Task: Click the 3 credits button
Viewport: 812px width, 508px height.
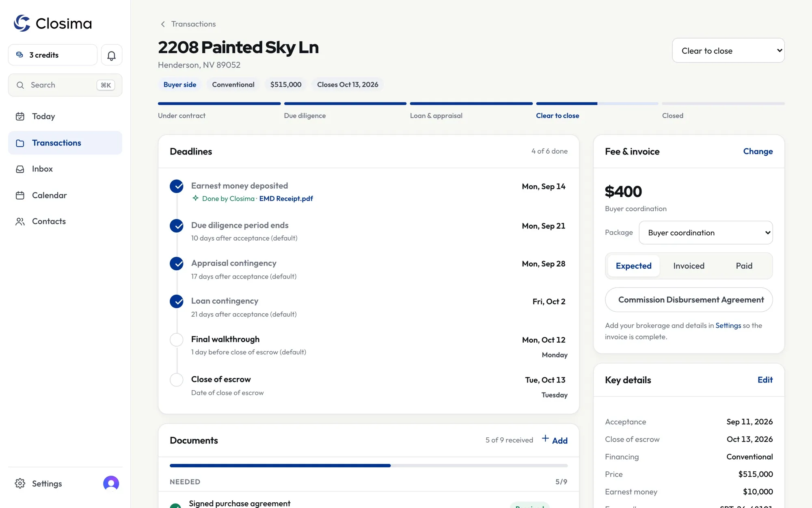Action: tap(53, 55)
